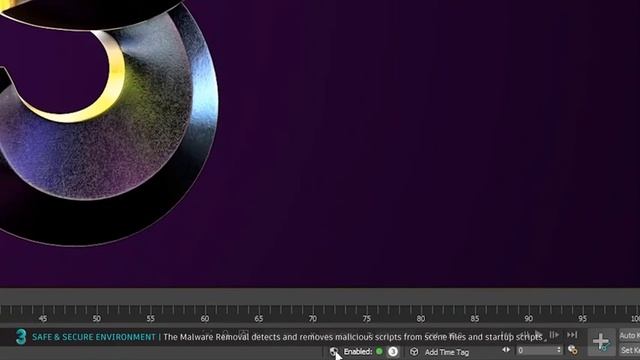Image resolution: width=640 pixels, height=360 pixels.
Task: Click the Add Time Tag cube icon
Action: (414, 351)
